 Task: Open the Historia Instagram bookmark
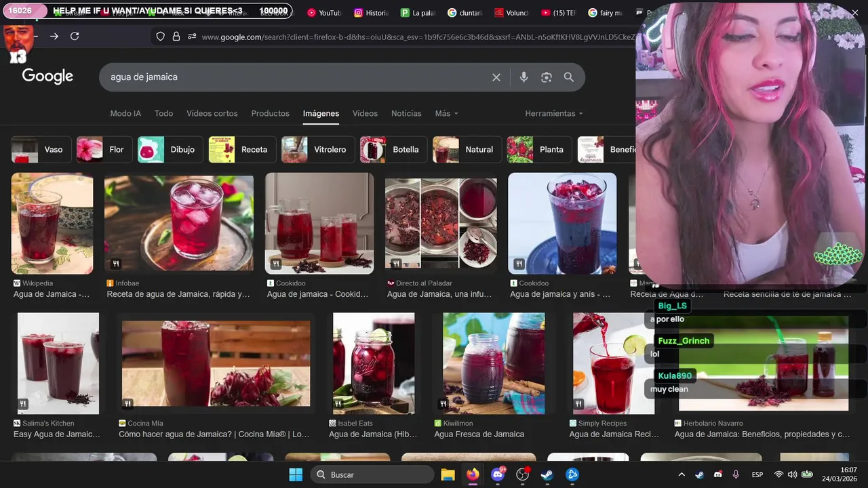[372, 12]
